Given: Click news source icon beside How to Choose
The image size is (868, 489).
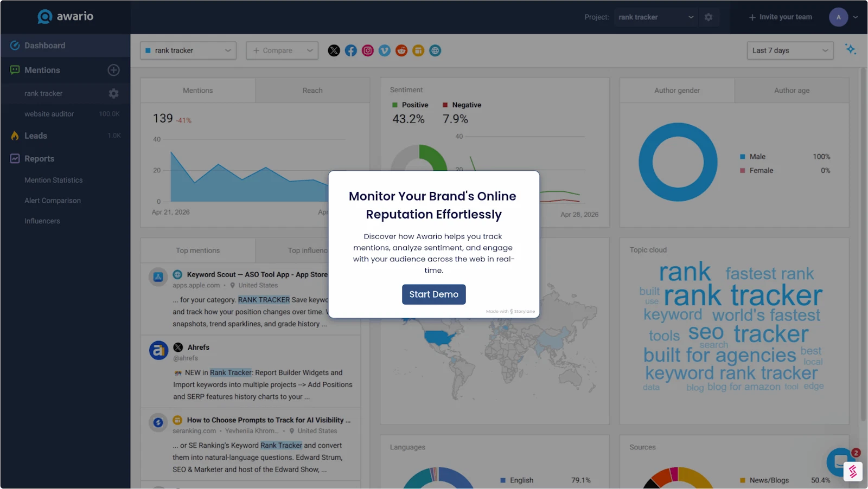Looking at the screenshot, I should 177,420.
